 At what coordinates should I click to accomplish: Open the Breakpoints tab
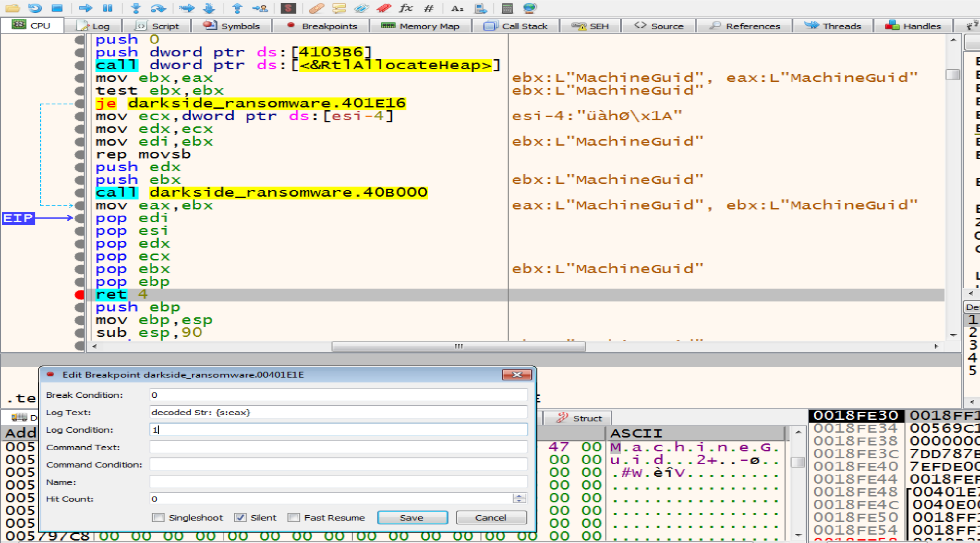[322, 26]
